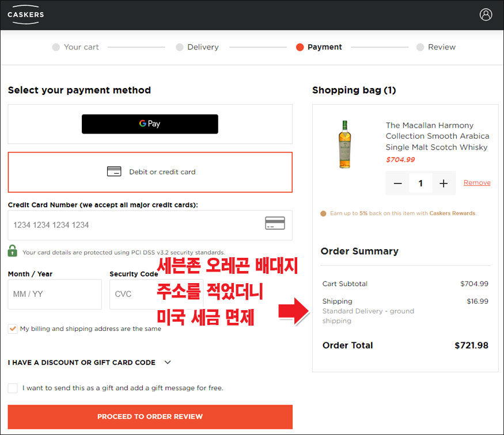
Task: Click the $704.99 product price
Action: 400,159
